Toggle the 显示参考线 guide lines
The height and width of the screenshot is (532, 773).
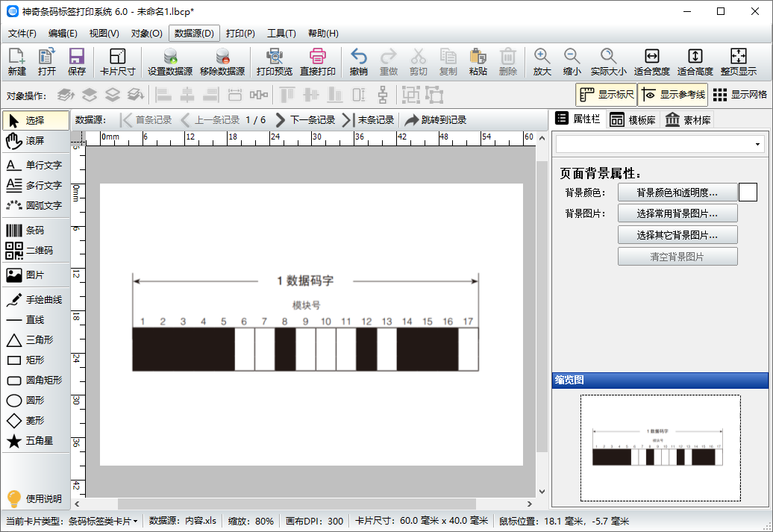coord(673,95)
